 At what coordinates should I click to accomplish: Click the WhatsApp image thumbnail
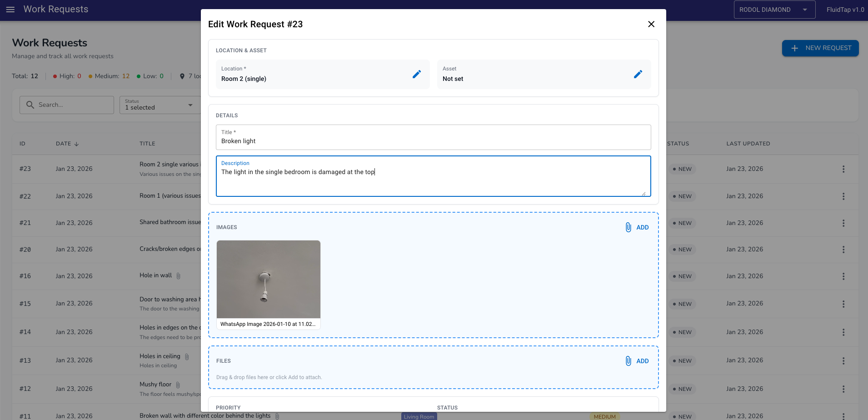[x=268, y=279]
